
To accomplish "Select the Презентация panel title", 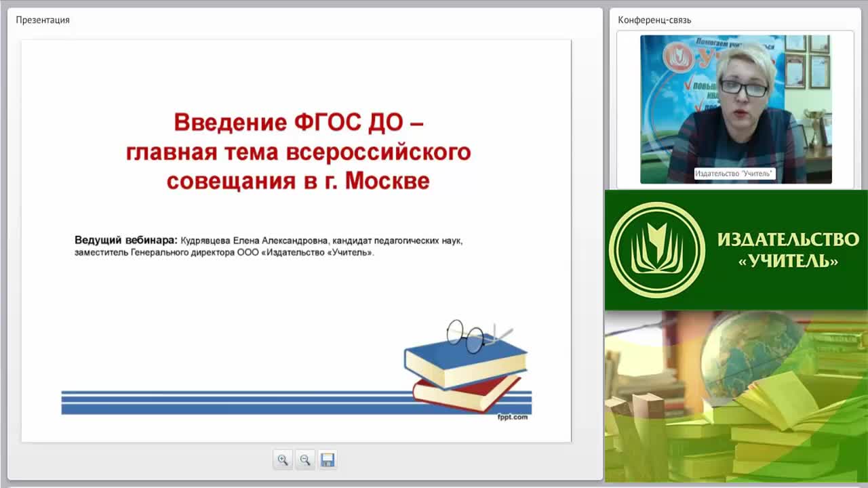I will click(x=43, y=20).
